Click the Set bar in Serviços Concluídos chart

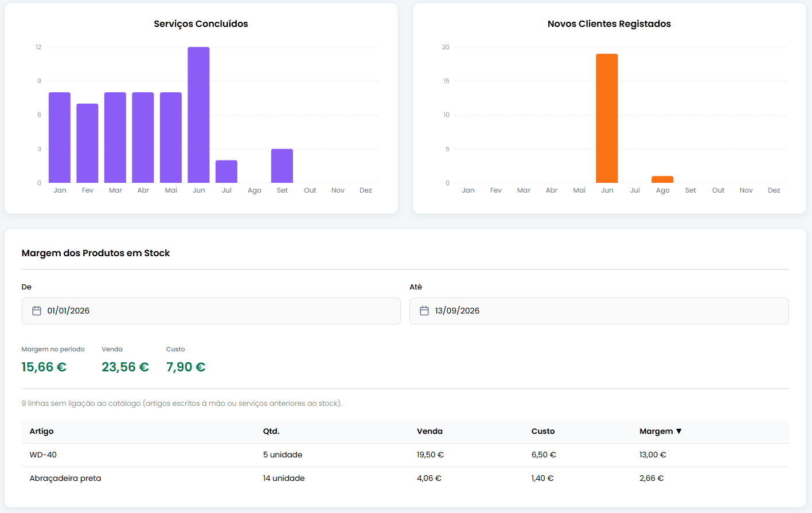click(x=282, y=166)
